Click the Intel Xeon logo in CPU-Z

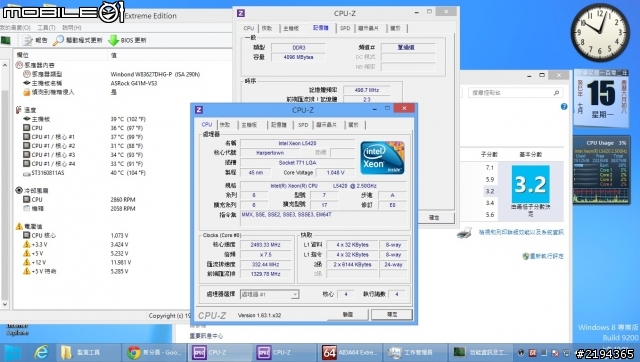click(x=382, y=158)
